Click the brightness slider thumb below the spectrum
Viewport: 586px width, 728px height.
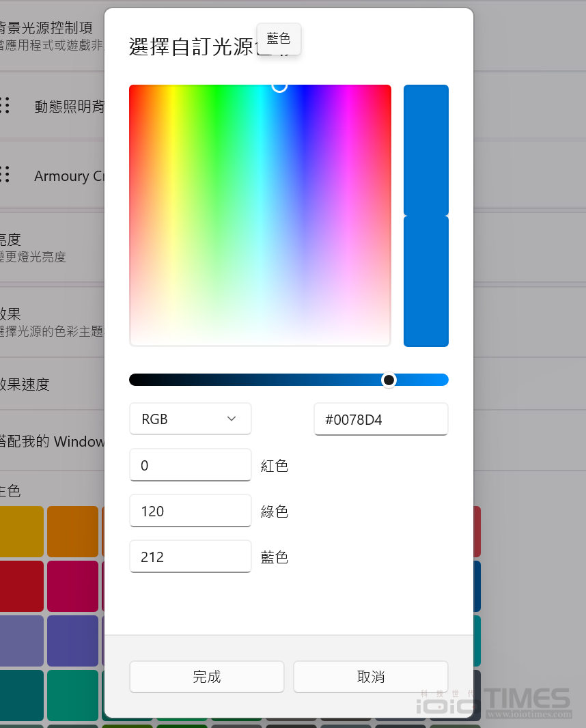pos(389,380)
